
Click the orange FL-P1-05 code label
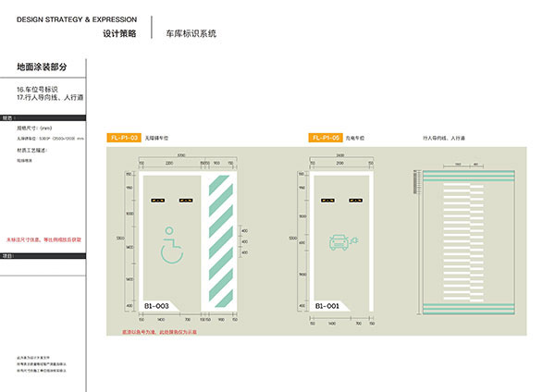point(326,138)
